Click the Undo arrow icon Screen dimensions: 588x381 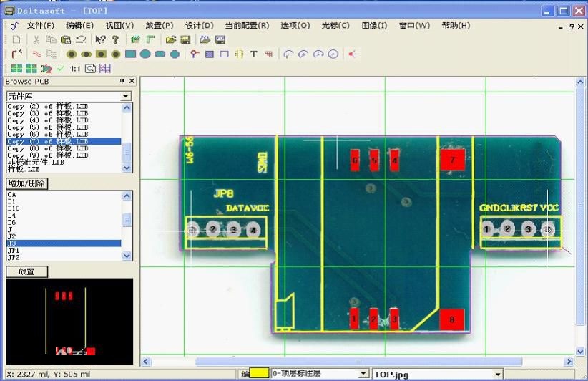coord(81,39)
